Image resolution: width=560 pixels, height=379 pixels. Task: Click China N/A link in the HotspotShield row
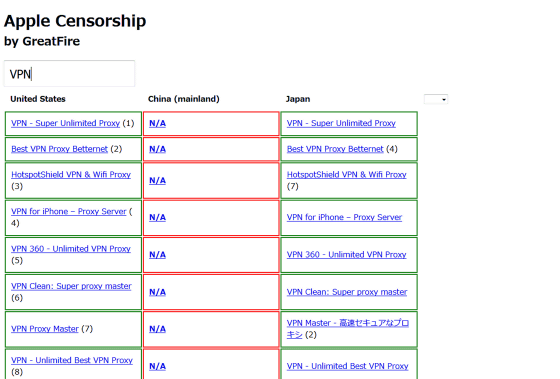tap(158, 180)
